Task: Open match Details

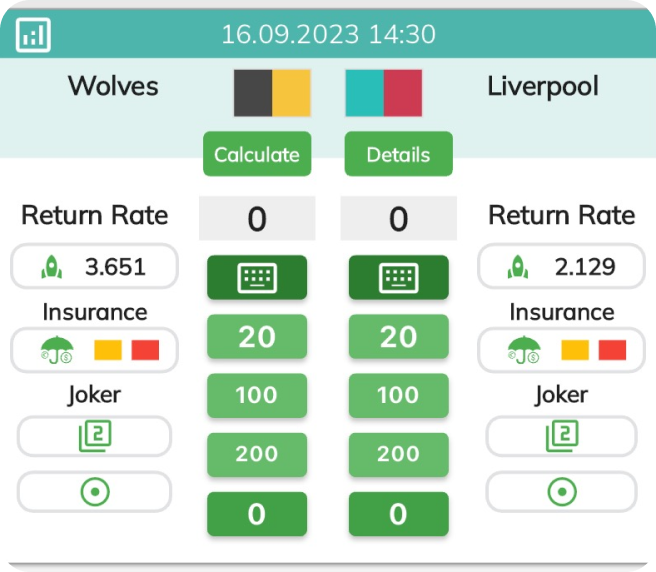Action: click(x=398, y=154)
